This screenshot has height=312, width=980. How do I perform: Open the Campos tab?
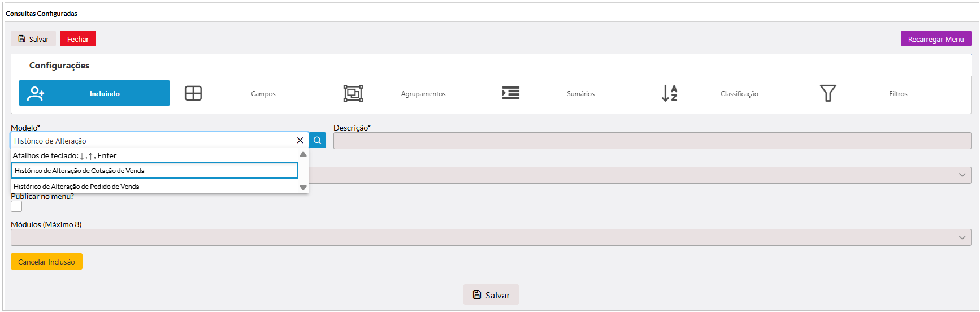(263, 94)
